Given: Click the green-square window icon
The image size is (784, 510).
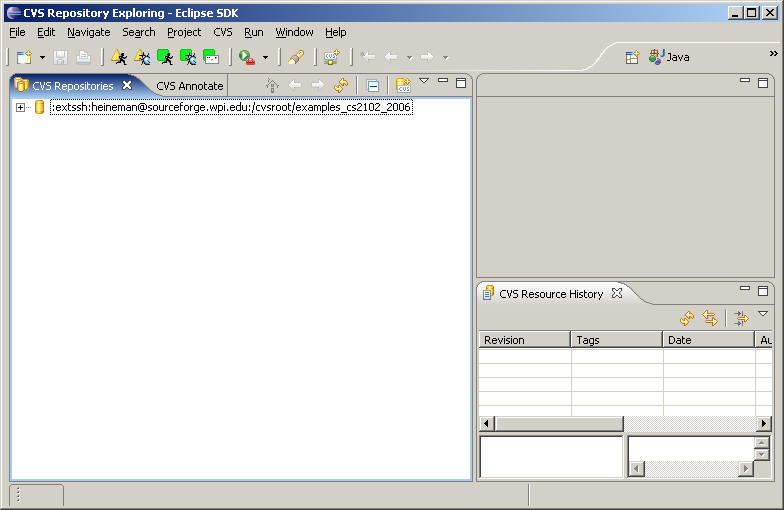Looking at the screenshot, I should (x=211, y=58).
